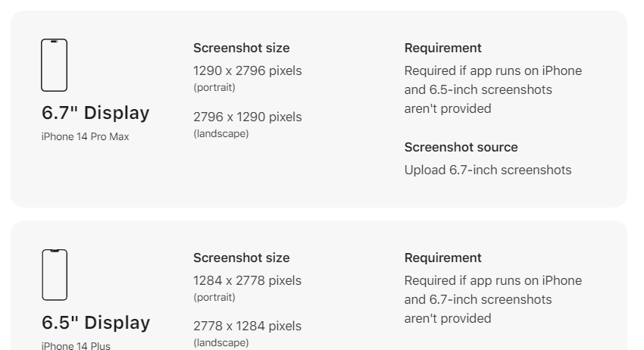Click the text about 6.7-inch screenshots not provided
The image size is (644, 350).
coord(493,299)
